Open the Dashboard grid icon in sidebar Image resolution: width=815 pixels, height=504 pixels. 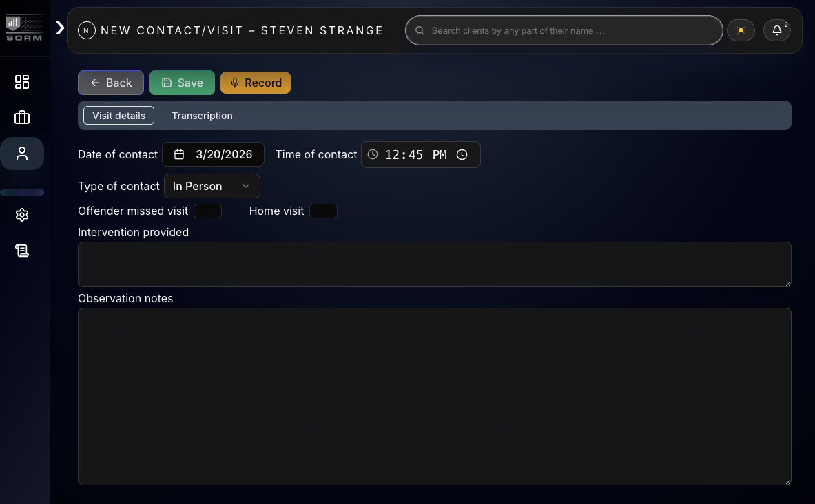(22, 82)
